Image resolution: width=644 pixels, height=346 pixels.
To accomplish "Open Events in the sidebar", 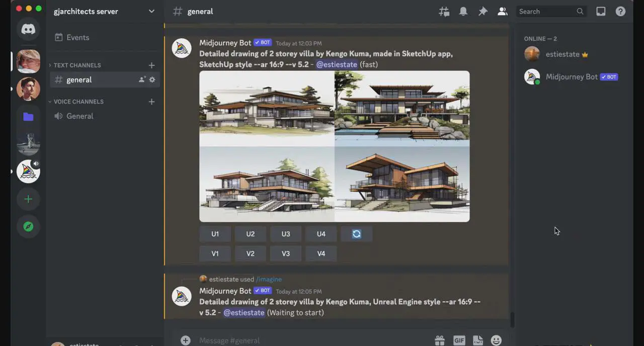I will tap(77, 38).
